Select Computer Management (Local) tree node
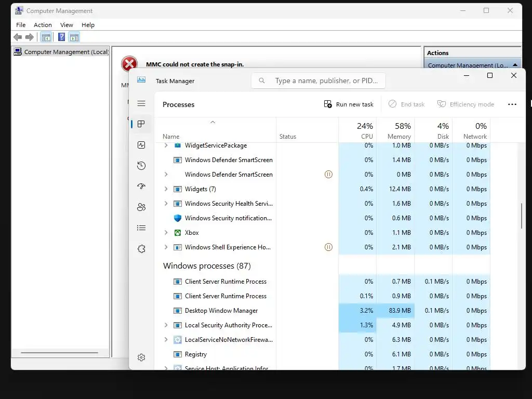The height and width of the screenshot is (399, 532). coord(61,52)
